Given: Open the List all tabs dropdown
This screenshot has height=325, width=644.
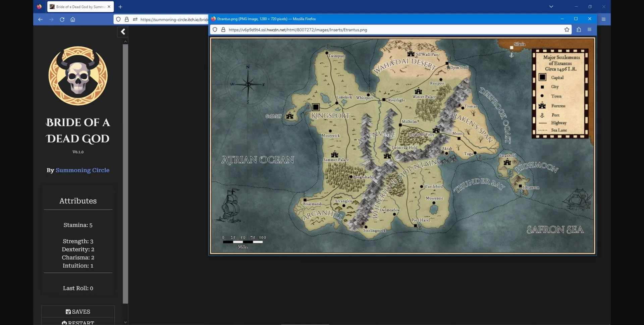Looking at the screenshot, I should 551,6.
